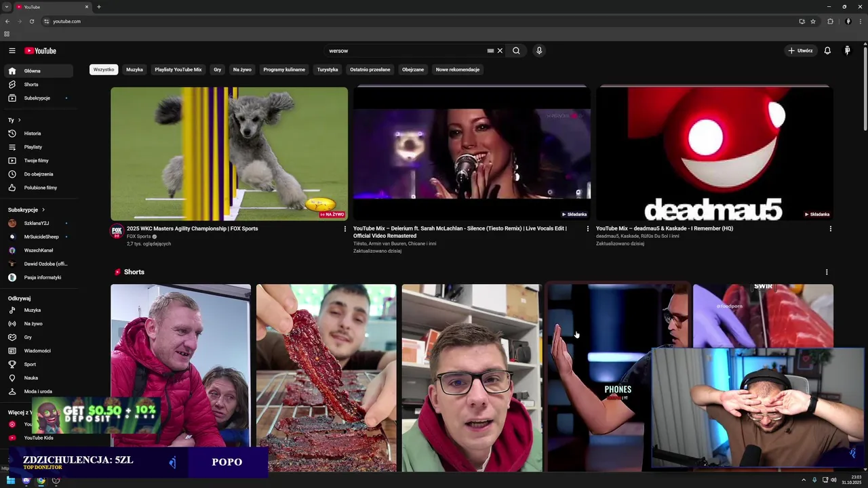
Task: Select the Playlisty YouTube Mix chip
Action: (x=178, y=69)
